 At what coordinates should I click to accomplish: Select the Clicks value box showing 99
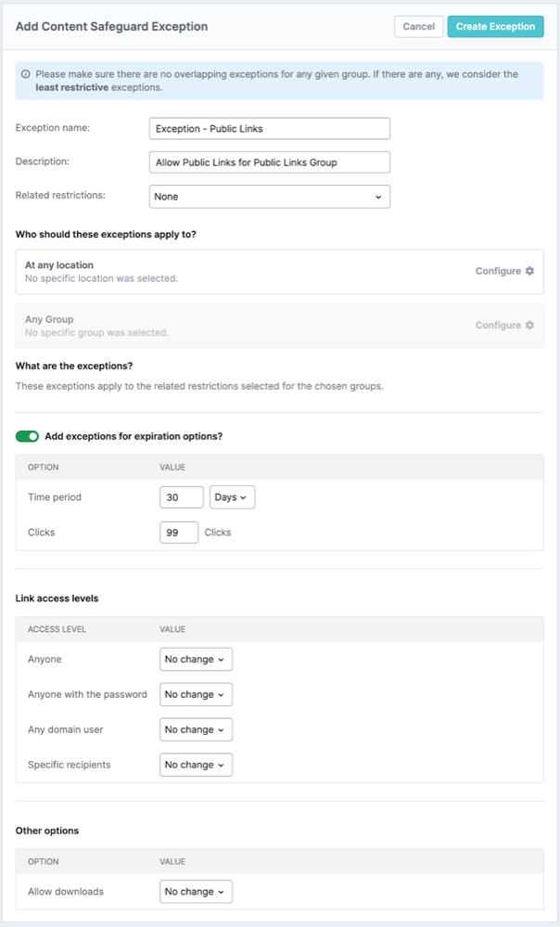click(179, 532)
